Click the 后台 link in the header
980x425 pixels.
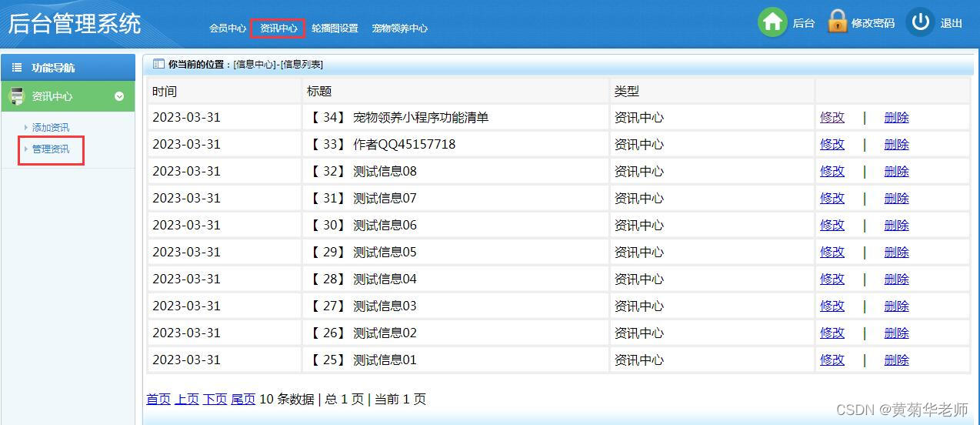click(804, 23)
